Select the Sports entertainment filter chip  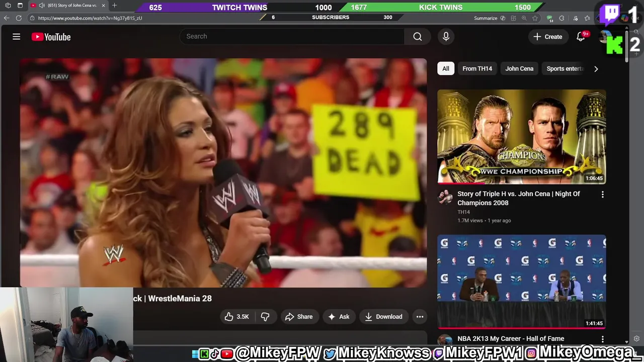coord(565,68)
